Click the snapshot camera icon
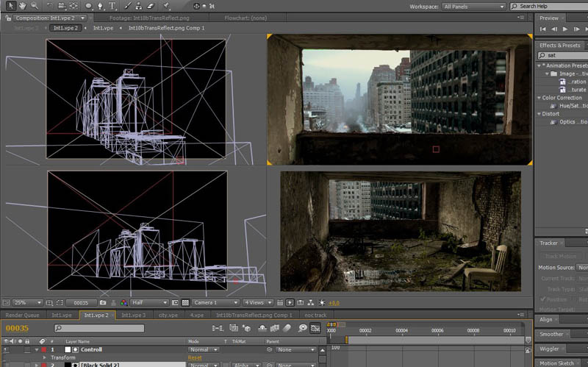 pos(103,302)
